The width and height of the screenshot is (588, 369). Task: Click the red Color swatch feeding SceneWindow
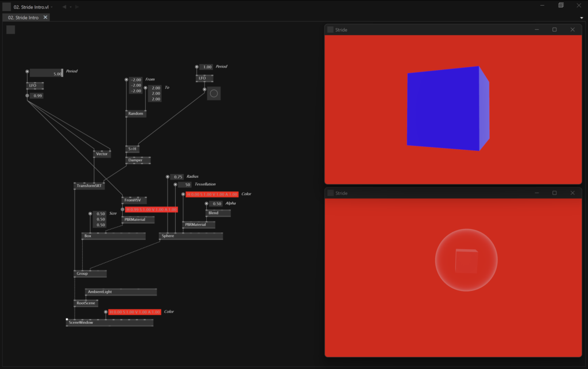point(134,312)
